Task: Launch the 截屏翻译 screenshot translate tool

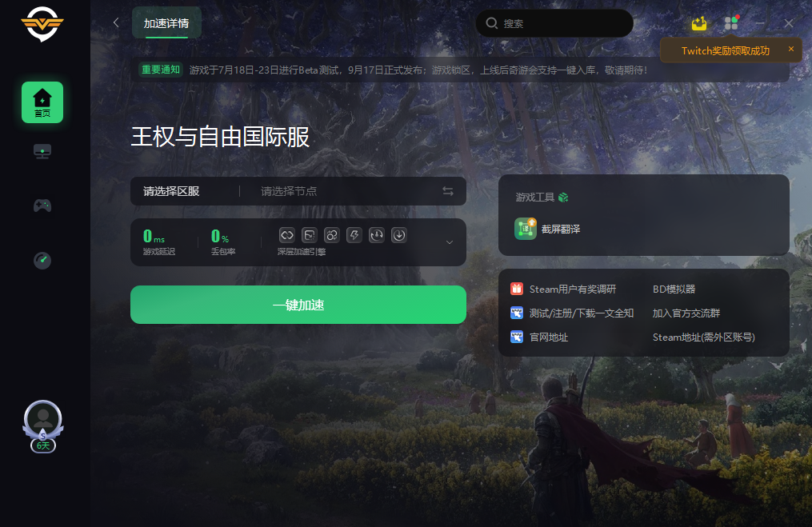Action: 547,229
